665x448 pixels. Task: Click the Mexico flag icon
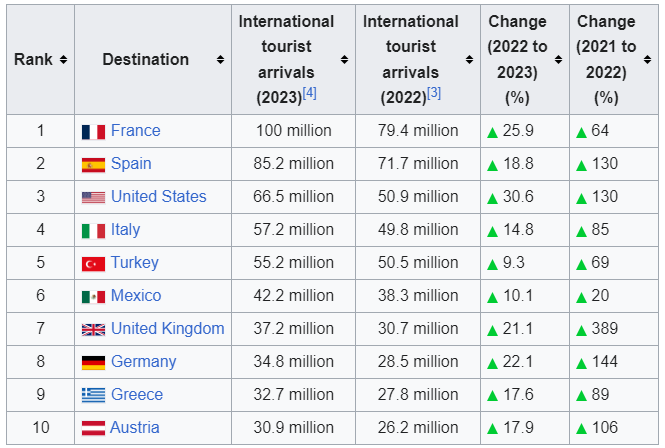(x=93, y=296)
